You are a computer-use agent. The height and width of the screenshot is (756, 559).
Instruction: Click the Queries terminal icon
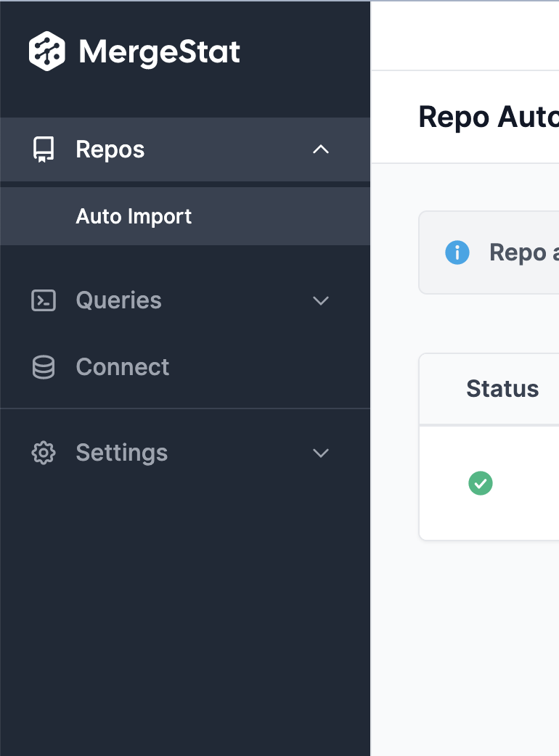tap(43, 300)
